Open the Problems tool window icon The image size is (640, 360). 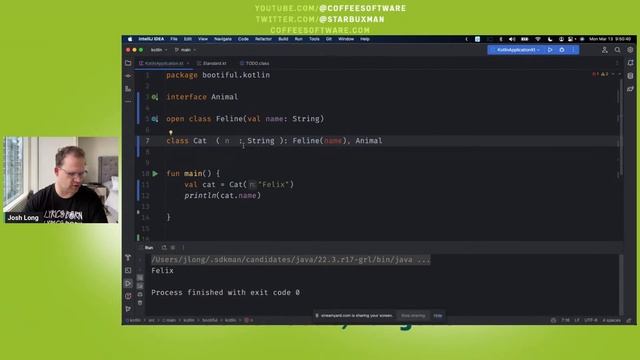(128, 296)
